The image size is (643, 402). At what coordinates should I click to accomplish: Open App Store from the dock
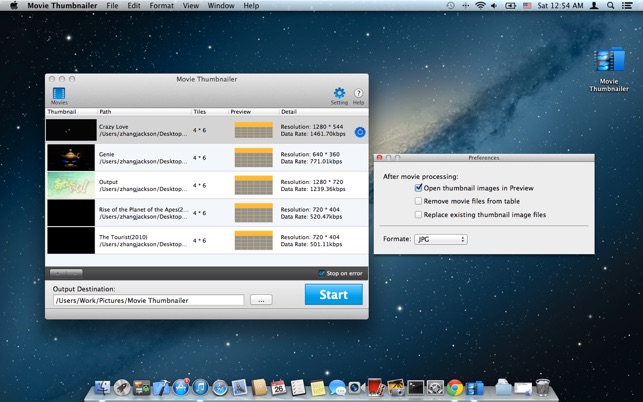pos(181,388)
